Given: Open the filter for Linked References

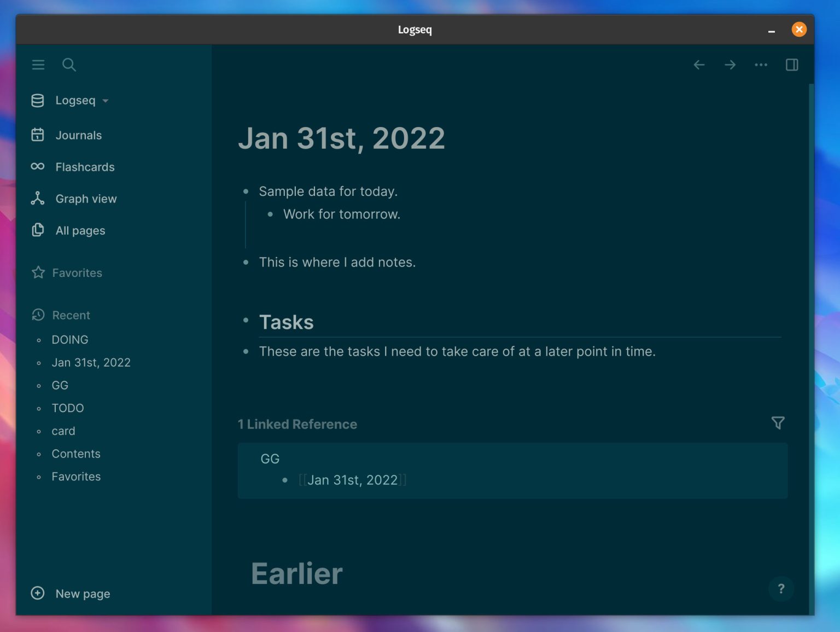Looking at the screenshot, I should coord(778,423).
